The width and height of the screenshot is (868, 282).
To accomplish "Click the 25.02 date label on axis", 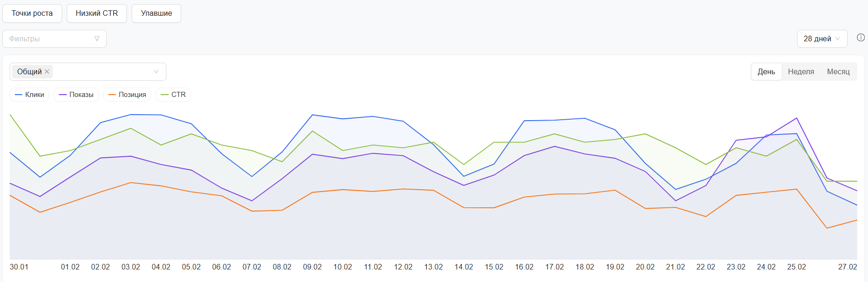I will tap(796, 267).
